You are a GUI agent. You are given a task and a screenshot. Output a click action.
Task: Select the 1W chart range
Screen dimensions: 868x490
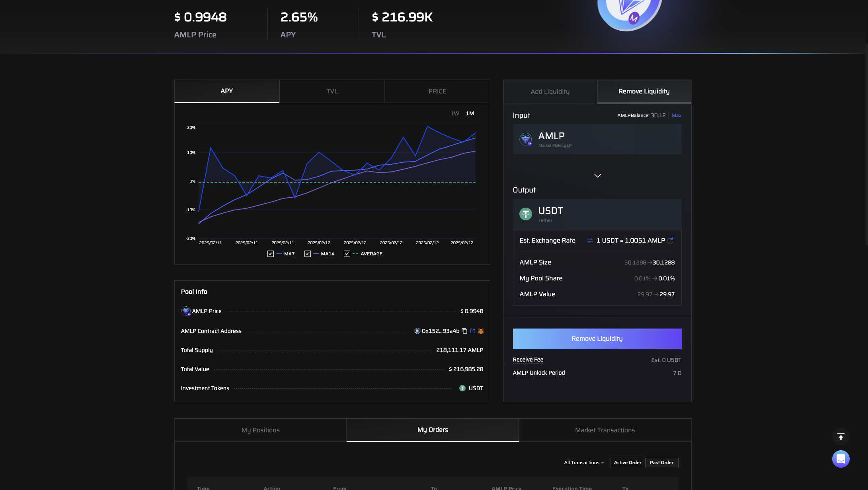tap(455, 113)
